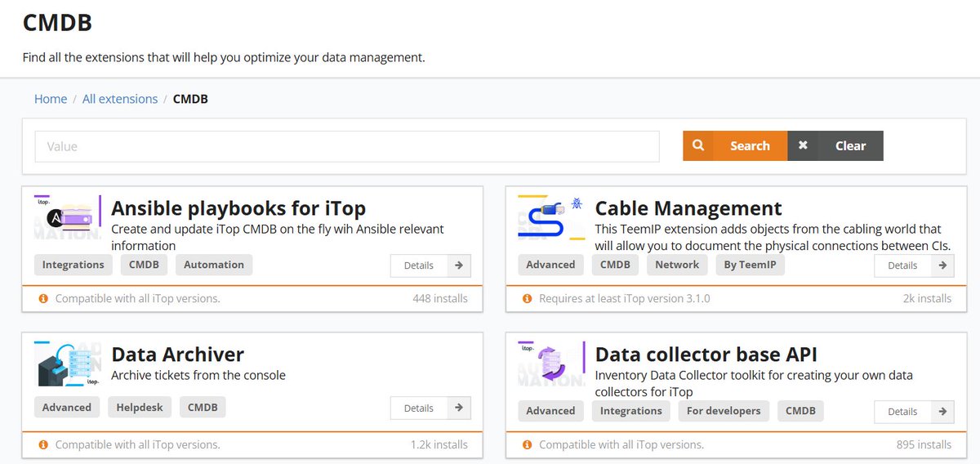The height and width of the screenshot is (464, 980).
Task: Click the Clear button
Action: click(x=835, y=145)
